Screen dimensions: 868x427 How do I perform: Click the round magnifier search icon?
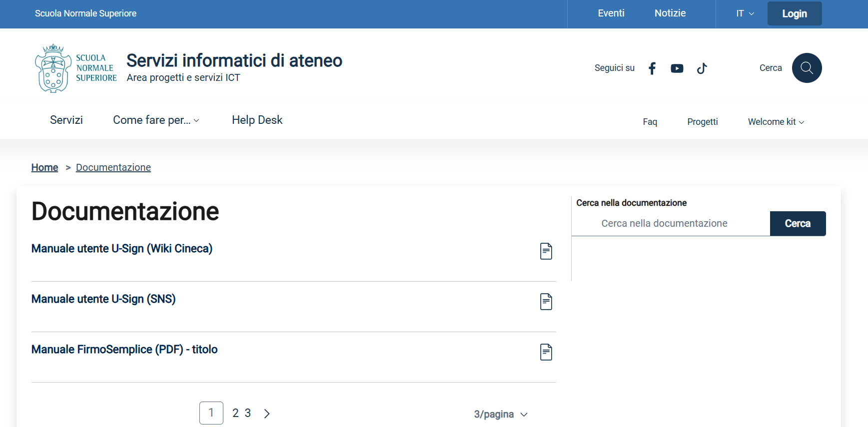pyautogui.click(x=807, y=68)
